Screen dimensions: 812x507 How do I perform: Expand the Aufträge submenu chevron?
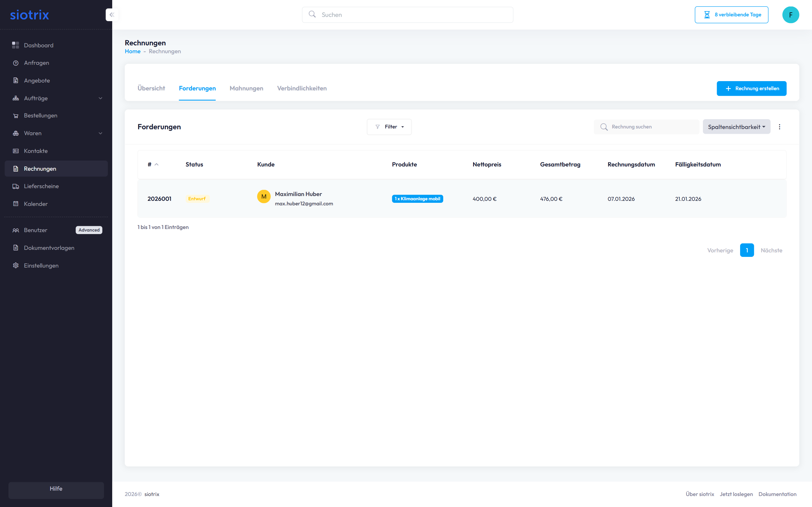[100, 98]
